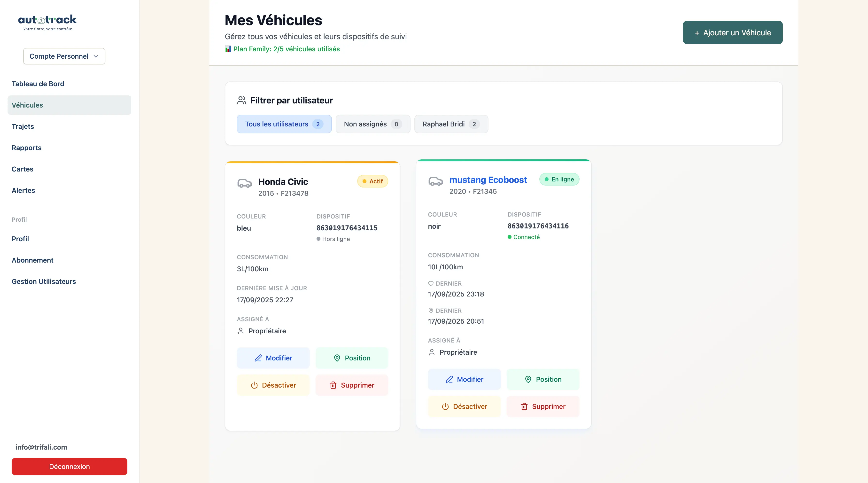Click the Déconnexion button
Viewport: 868px width, 483px height.
click(x=70, y=467)
